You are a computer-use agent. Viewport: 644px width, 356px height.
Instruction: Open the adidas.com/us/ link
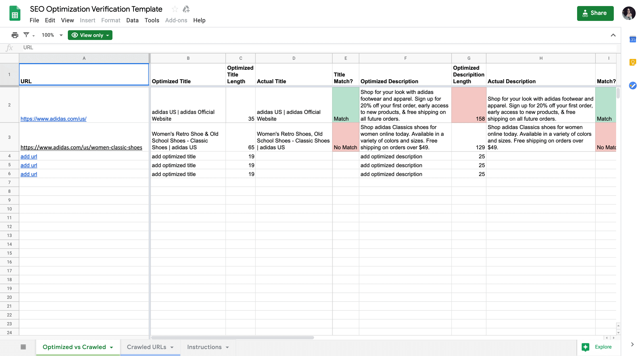click(x=53, y=119)
